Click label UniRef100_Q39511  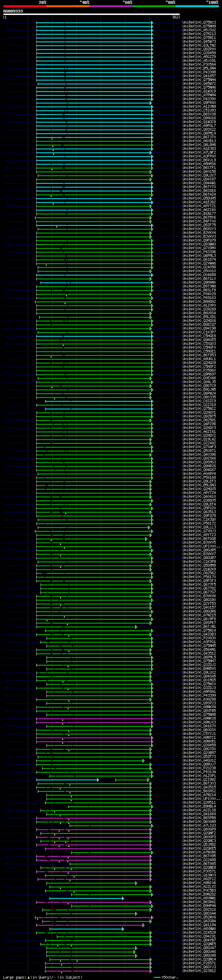(199, 802)
